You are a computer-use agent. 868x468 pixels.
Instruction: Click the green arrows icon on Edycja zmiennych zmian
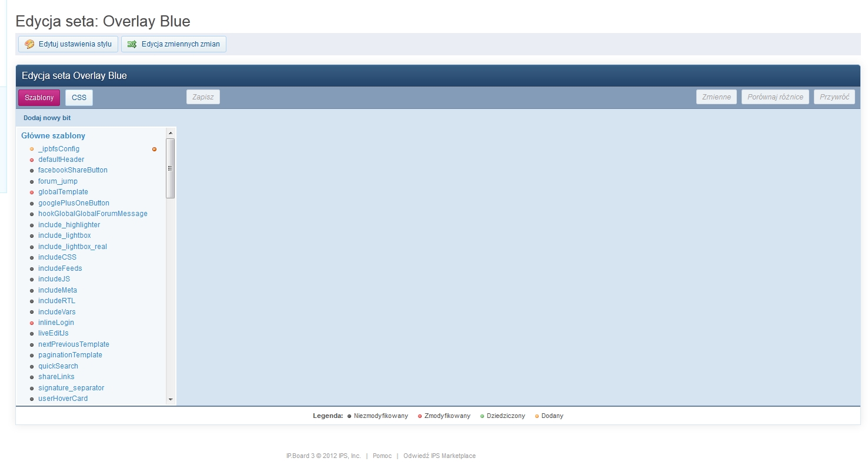pyautogui.click(x=132, y=44)
